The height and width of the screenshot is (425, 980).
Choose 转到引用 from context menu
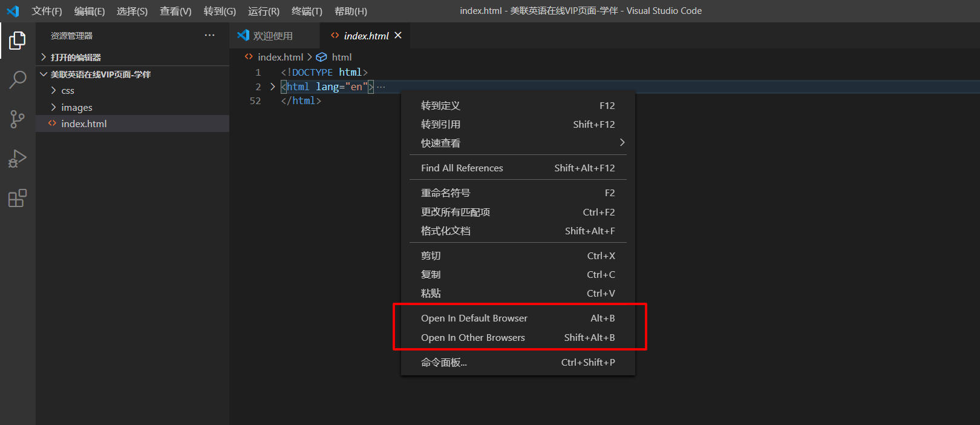point(518,124)
